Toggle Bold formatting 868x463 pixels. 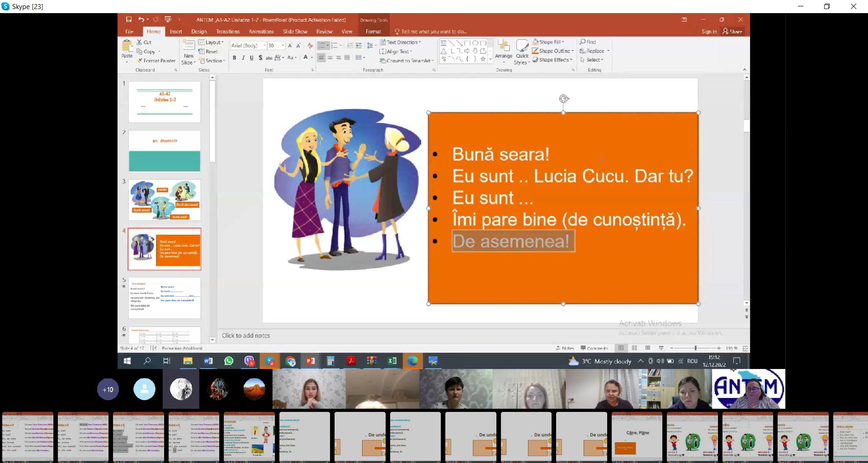(234, 58)
